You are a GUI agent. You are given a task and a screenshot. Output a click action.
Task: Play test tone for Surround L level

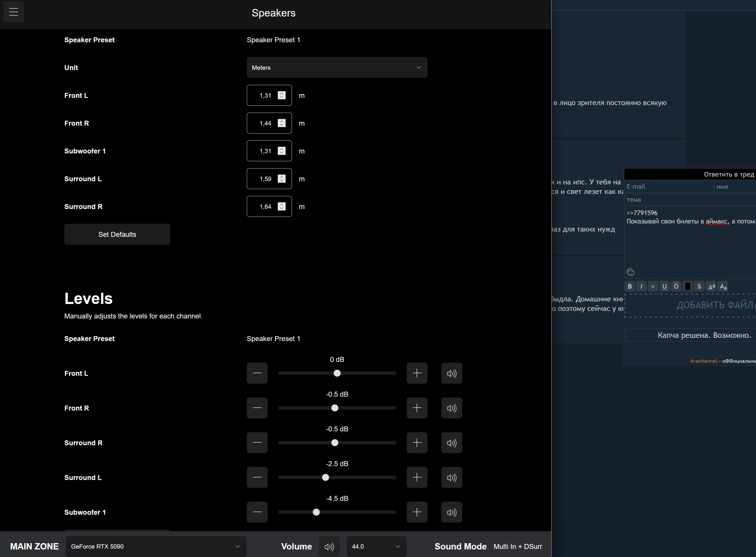pyautogui.click(x=452, y=477)
